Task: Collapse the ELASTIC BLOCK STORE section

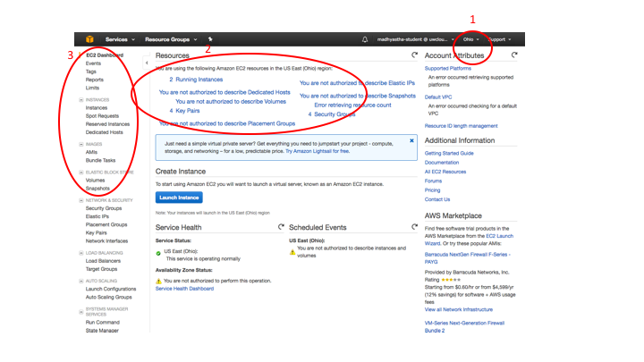Action: pos(80,173)
